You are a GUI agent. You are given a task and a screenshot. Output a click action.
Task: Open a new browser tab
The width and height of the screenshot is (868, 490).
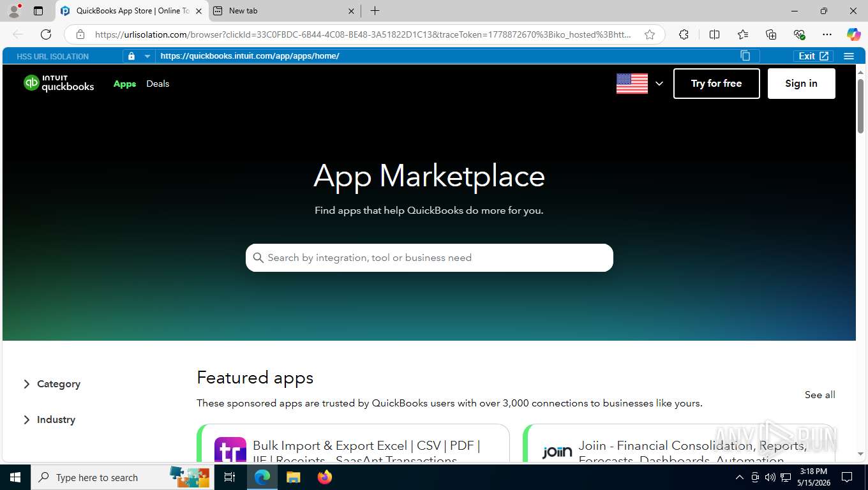point(375,11)
